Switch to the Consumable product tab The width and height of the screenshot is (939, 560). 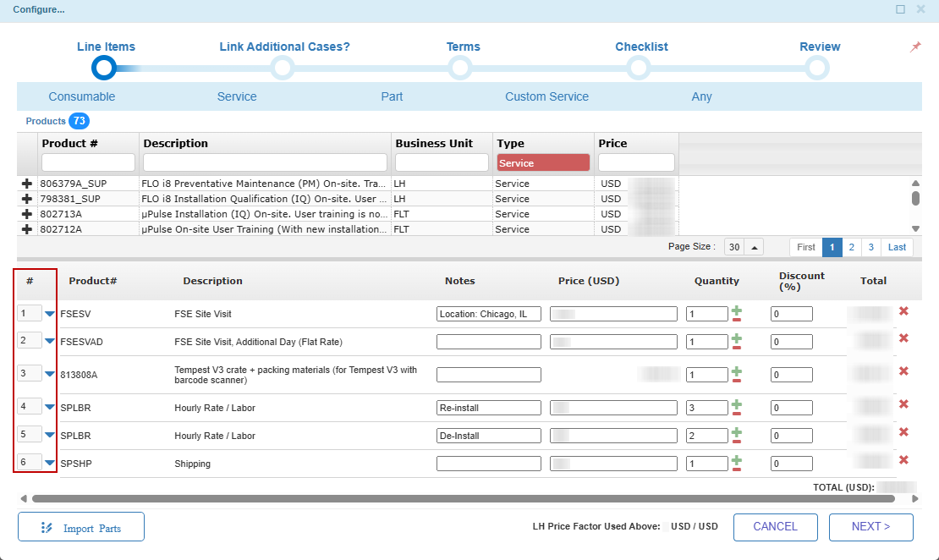point(81,96)
